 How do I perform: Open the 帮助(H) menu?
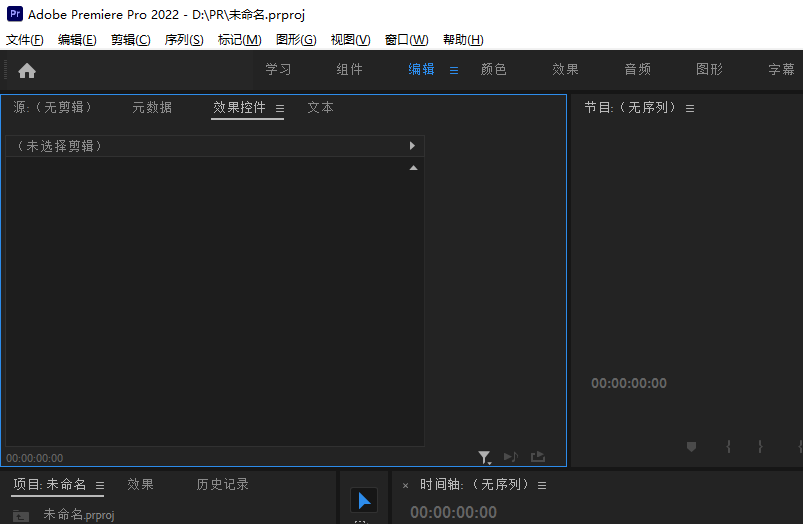[x=463, y=40]
